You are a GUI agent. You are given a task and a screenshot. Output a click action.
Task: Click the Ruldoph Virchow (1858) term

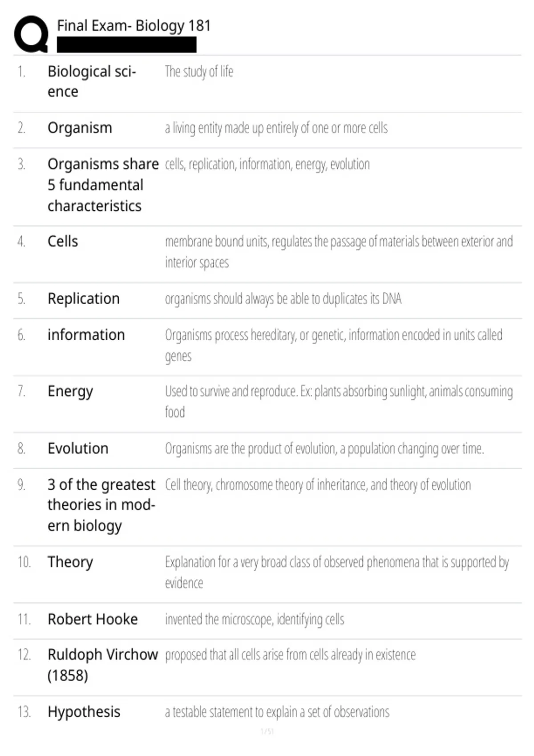[x=103, y=665]
